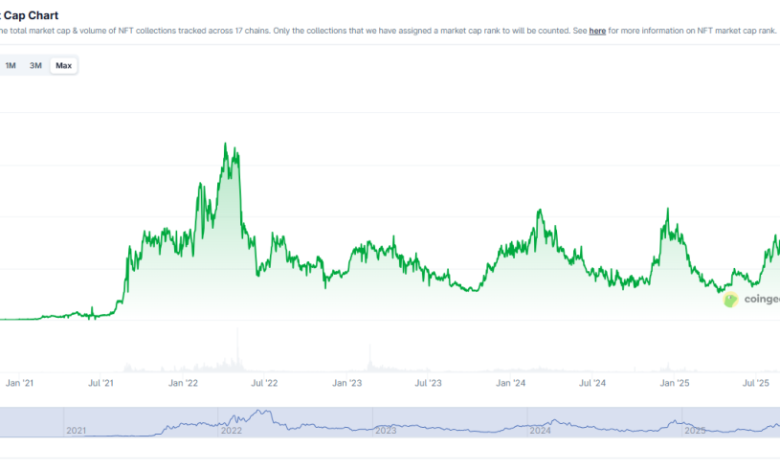Click the 2025 marker in range navigator
780x470 pixels.
(694, 430)
